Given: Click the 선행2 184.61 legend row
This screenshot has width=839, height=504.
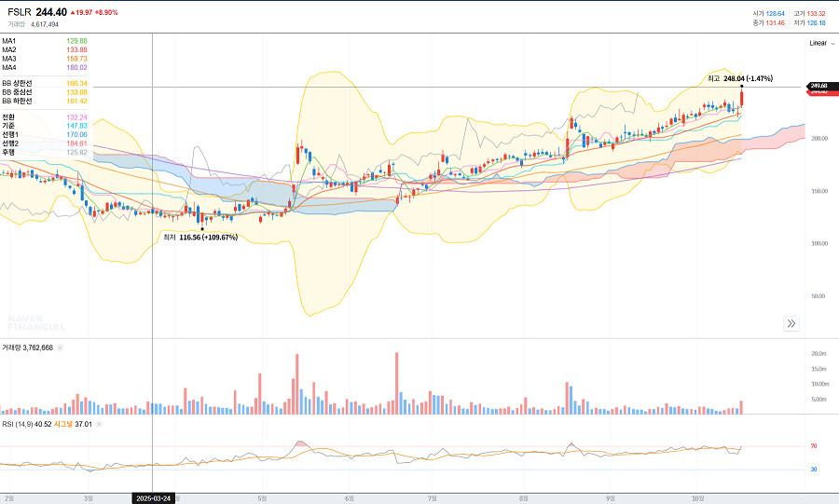Looking at the screenshot, I should (x=45, y=143).
